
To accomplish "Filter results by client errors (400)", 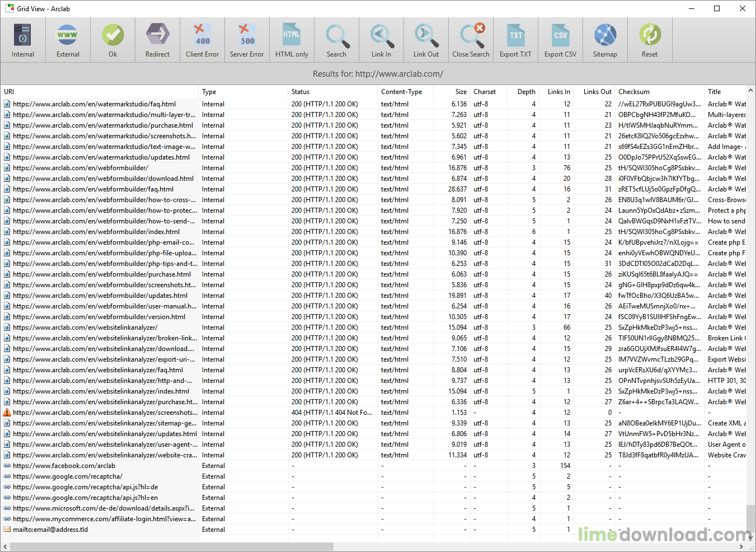I will click(202, 39).
